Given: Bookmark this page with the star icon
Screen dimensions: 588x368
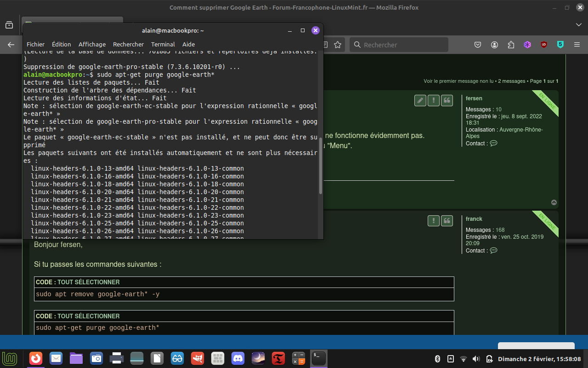Looking at the screenshot, I should (x=338, y=45).
